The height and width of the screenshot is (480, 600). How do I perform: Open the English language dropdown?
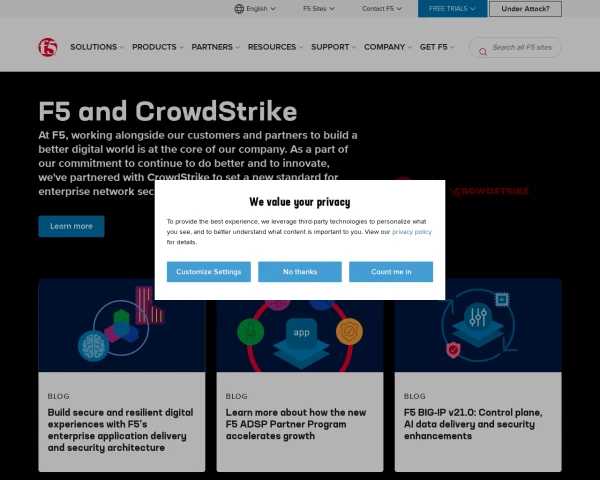(x=255, y=8)
